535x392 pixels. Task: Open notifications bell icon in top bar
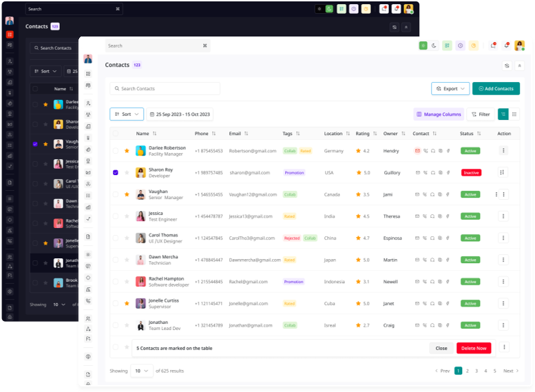click(507, 45)
